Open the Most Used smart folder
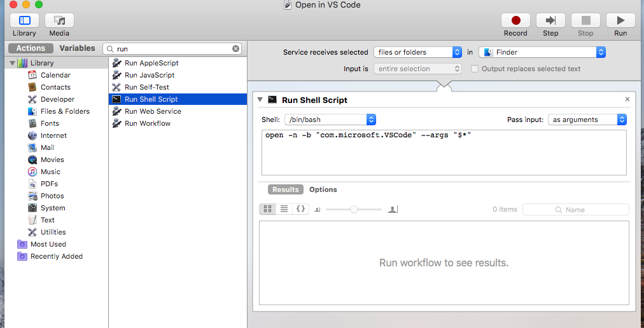Screen dimensions: 644x328 point(48,244)
